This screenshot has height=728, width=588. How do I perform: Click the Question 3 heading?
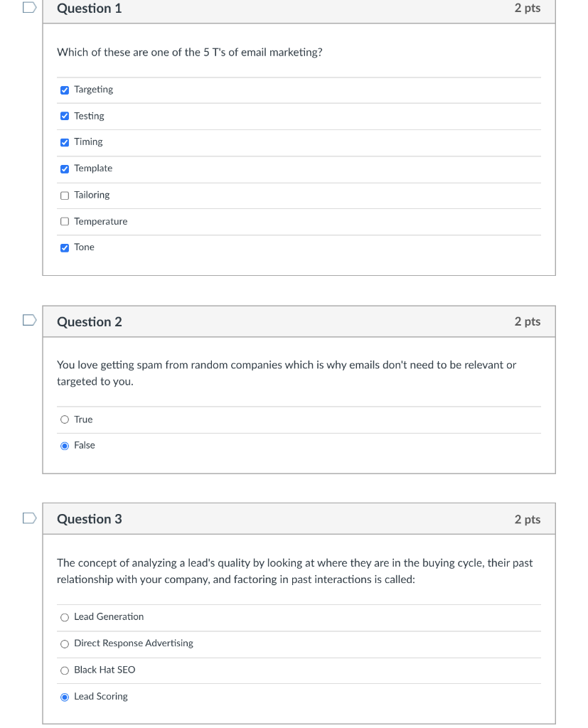coord(89,519)
